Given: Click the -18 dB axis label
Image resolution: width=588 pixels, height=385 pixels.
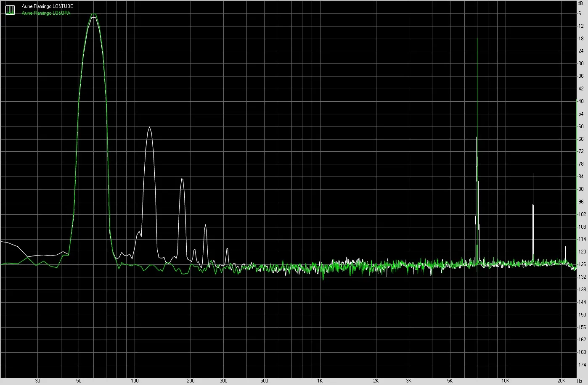Looking at the screenshot, I should tap(580, 39).
